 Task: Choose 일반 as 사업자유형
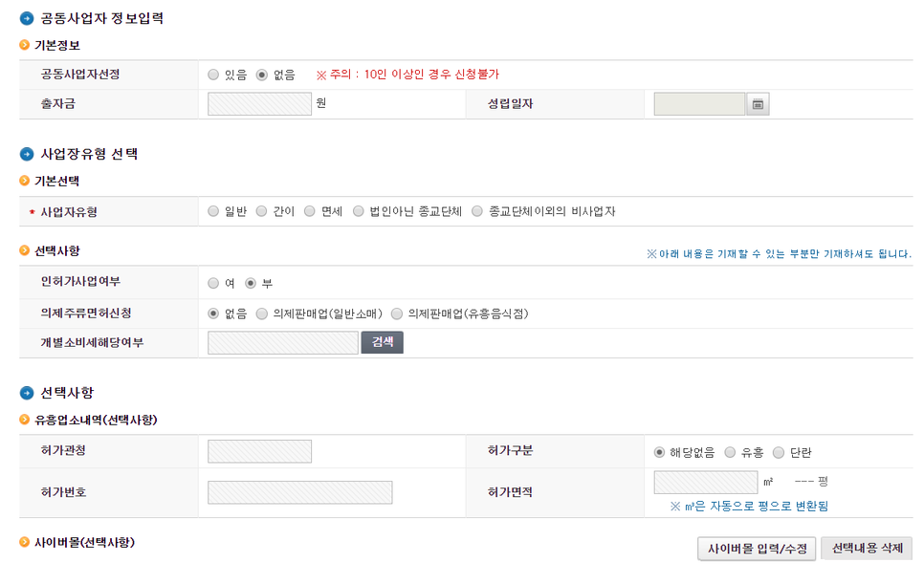tap(213, 211)
